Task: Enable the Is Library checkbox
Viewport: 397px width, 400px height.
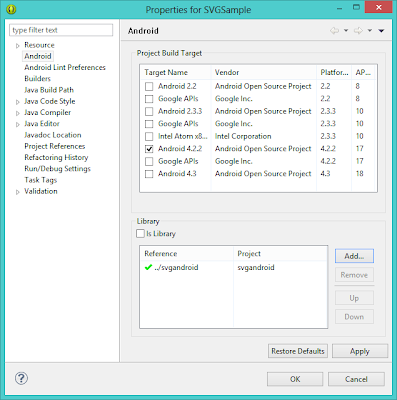Action: [x=140, y=233]
